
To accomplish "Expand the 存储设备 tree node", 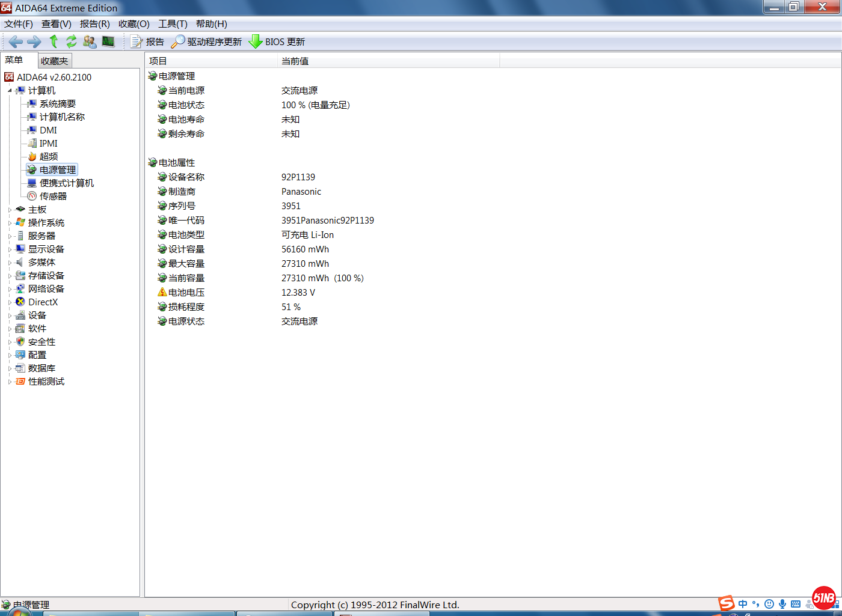I will click(10, 276).
